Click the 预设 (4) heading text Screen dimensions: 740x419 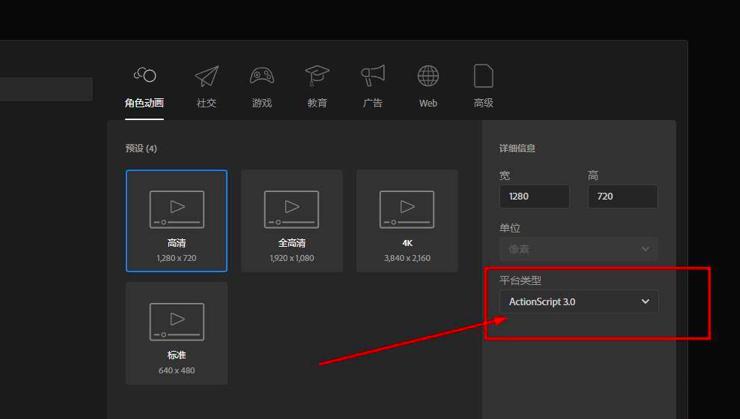pos(141,149)
